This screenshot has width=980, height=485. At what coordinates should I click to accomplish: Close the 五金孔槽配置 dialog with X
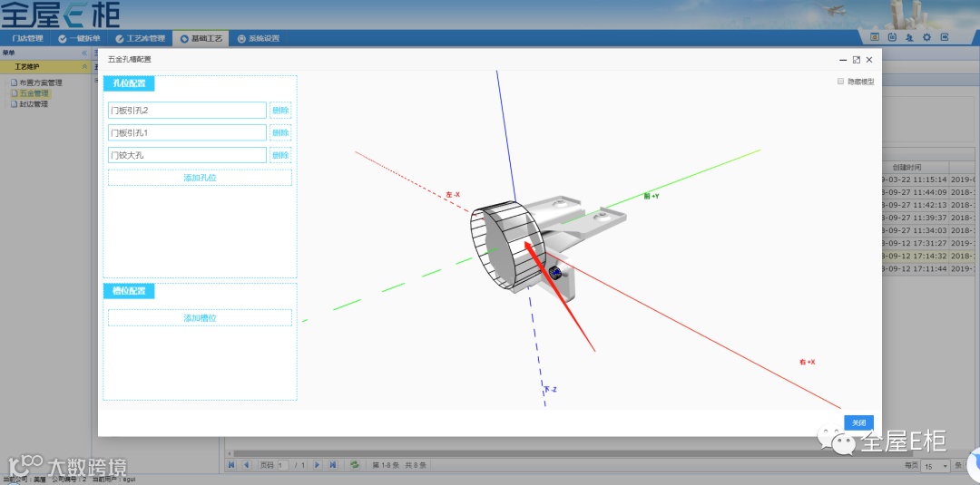pos(869,60)
